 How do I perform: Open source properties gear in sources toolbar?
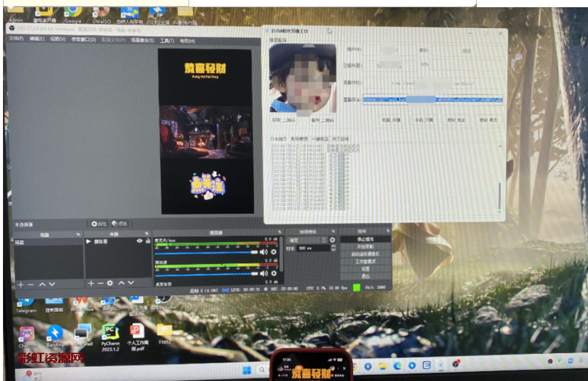pos(110,283)
